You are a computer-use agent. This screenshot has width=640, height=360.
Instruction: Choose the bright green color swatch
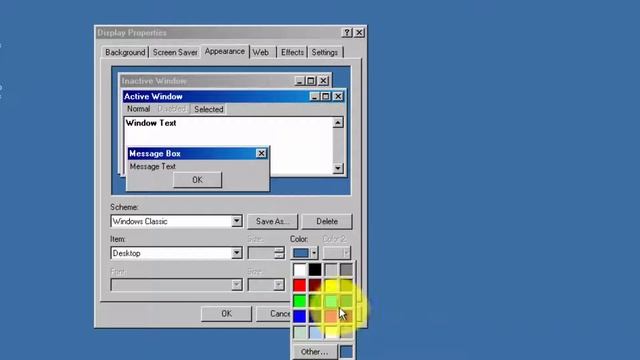coord(300,301)
